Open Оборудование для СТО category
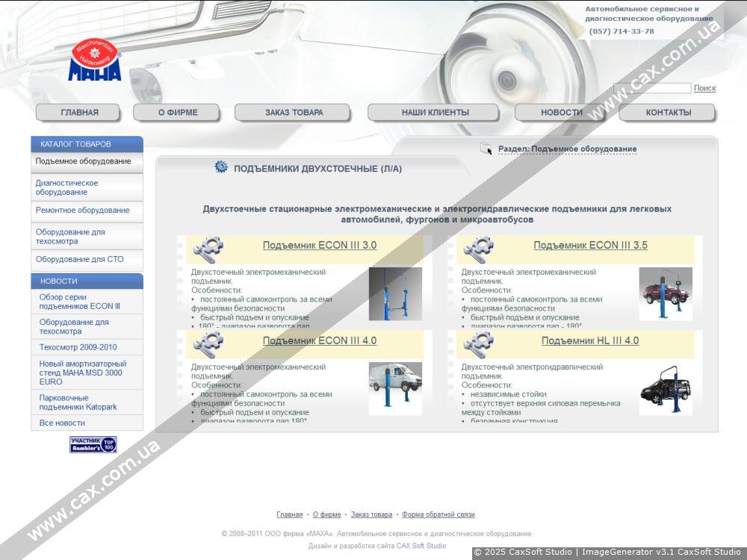 pyautogui.click(x=79, y=259)
